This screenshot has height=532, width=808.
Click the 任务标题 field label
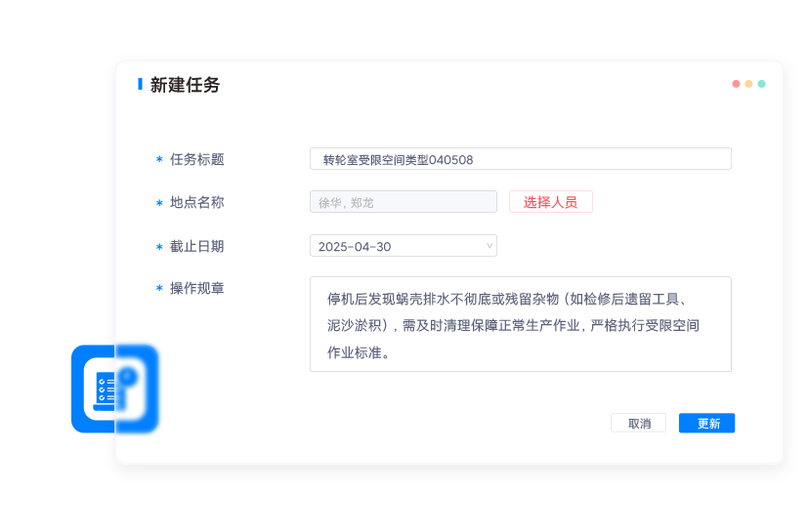click(x=196, y=159)
